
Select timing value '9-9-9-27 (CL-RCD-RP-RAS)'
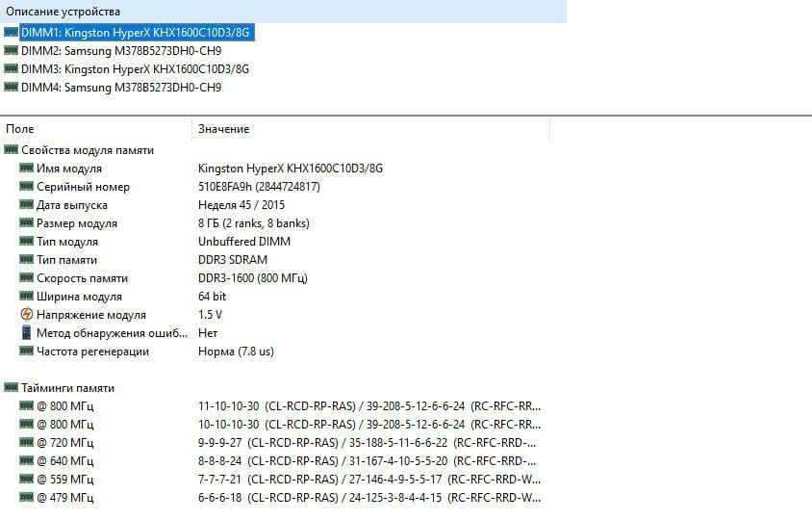[268, 443]
